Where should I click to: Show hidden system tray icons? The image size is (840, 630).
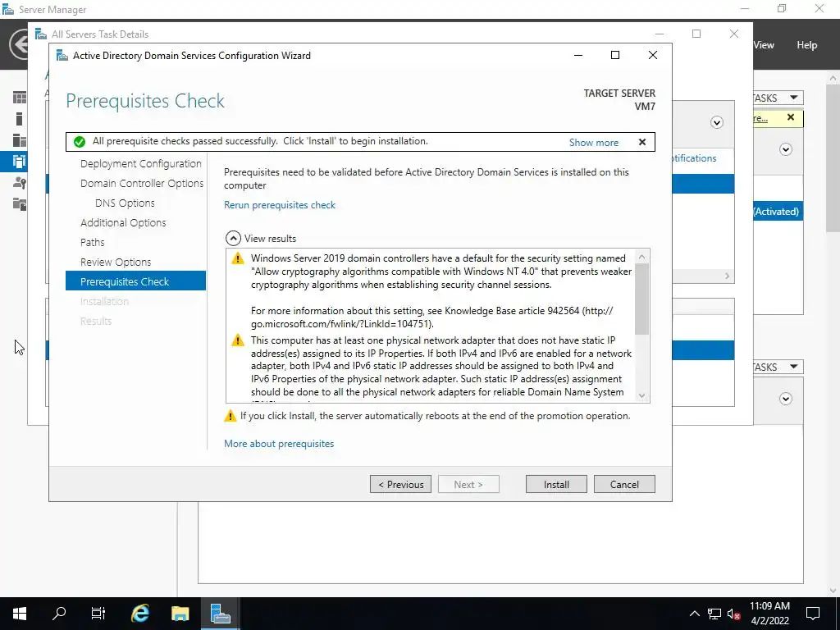(x=694, y=614)
